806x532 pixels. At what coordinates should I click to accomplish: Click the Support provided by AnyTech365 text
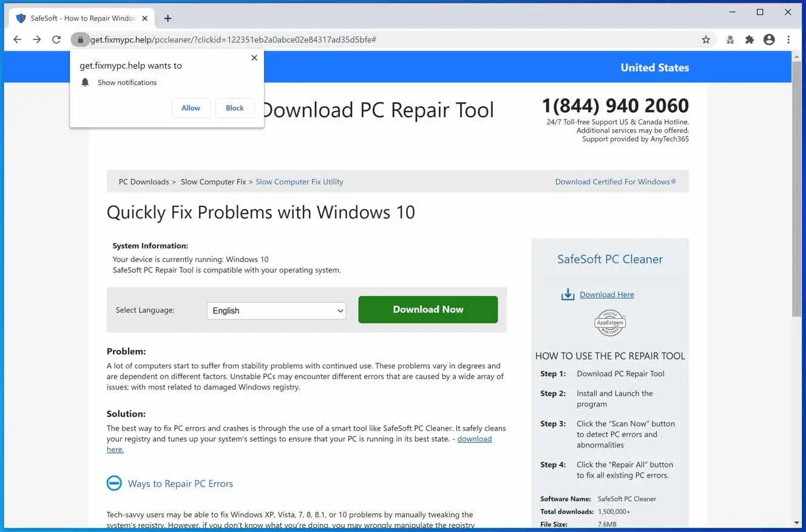coord(635,139)
